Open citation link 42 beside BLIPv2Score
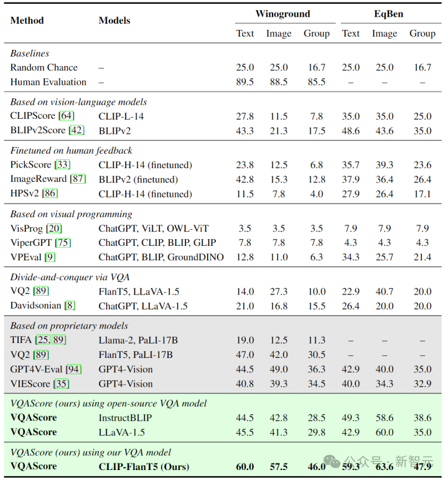The image size is (448, 480). (77, 130)
